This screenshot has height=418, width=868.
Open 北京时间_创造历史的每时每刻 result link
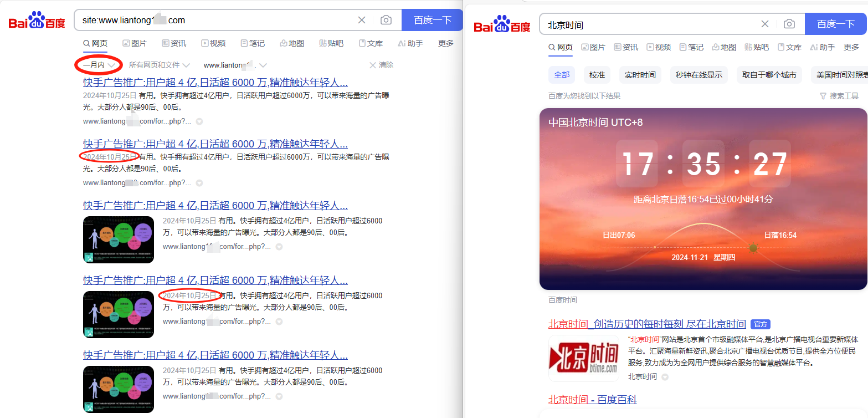point(647,324)
